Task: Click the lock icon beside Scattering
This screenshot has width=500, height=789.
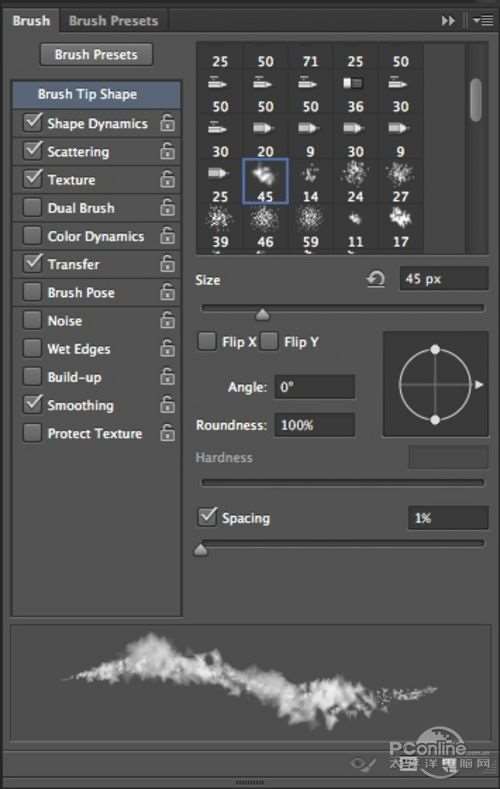Action: tap(168, 151)
